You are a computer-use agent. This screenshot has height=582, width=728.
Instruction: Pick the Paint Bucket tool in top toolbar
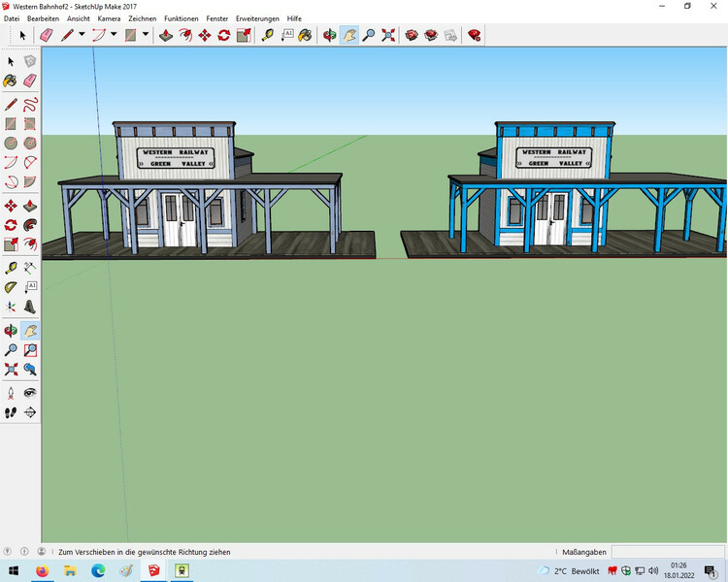click(305, 35)
